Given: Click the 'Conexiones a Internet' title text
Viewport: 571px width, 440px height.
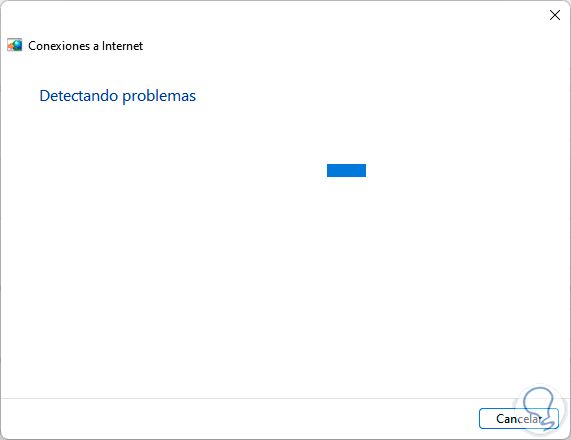Looking at the screenshot, I should [86, 46].
